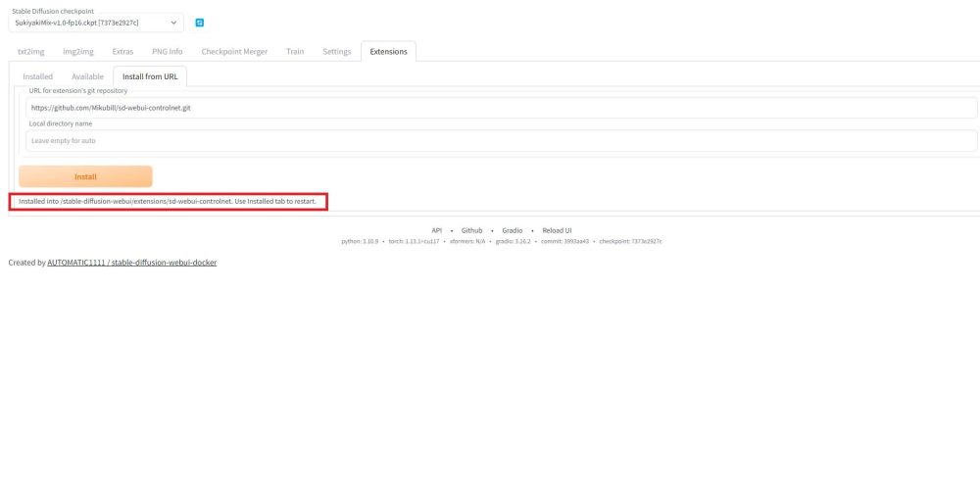The height and width of the screenshot is (485, 980).
Task: Open the Available extensions sub-tab
Action: click(x=87, y=76)
